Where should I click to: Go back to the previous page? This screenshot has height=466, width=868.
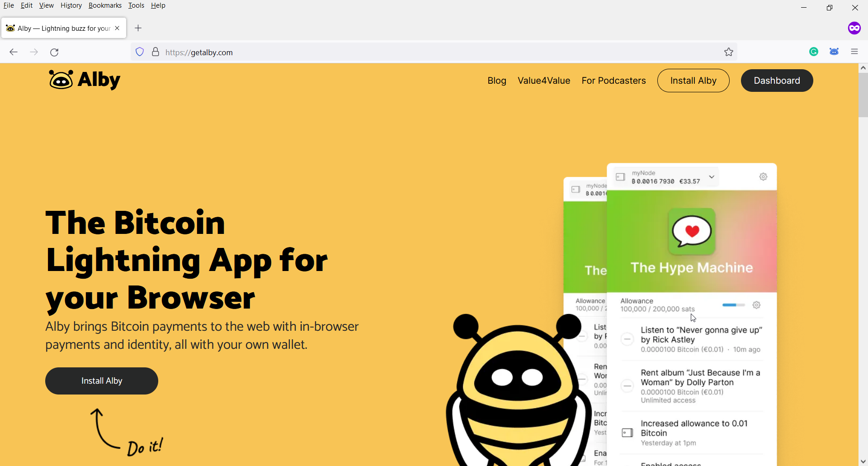point(13,52)
